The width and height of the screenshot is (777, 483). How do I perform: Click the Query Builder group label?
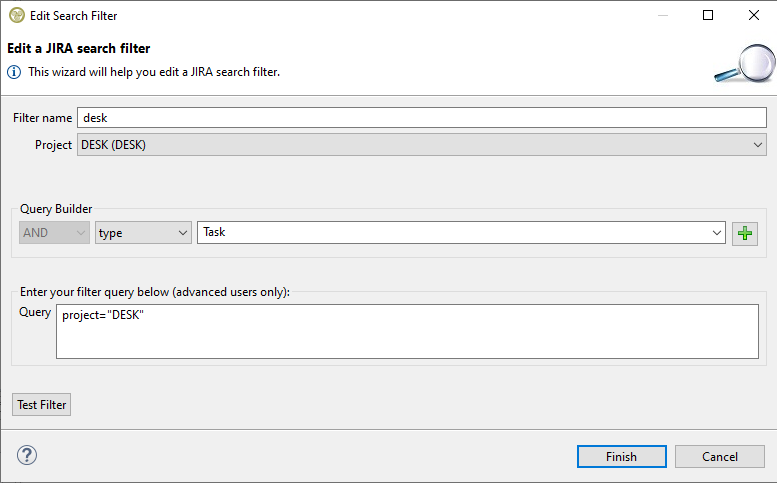(x=56, y=209)
